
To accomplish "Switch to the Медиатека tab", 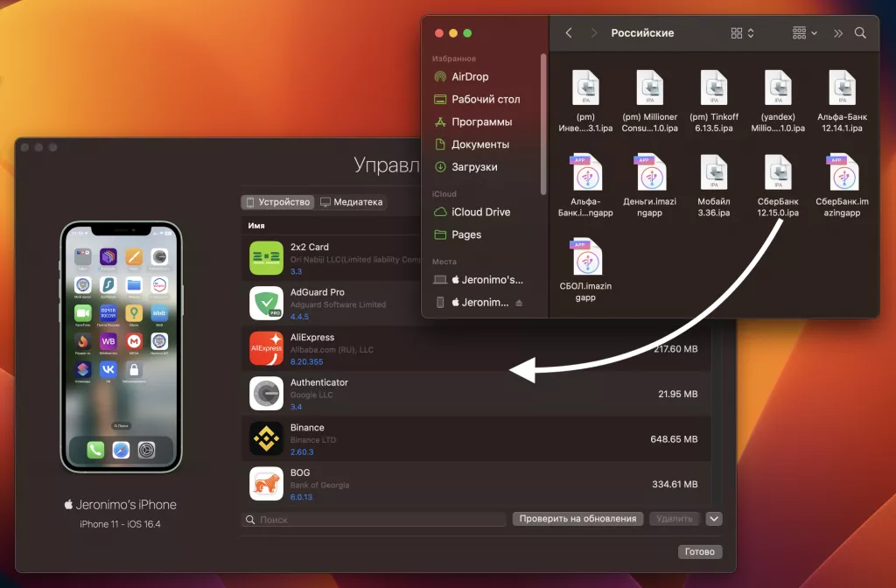I will coord(351,202).
